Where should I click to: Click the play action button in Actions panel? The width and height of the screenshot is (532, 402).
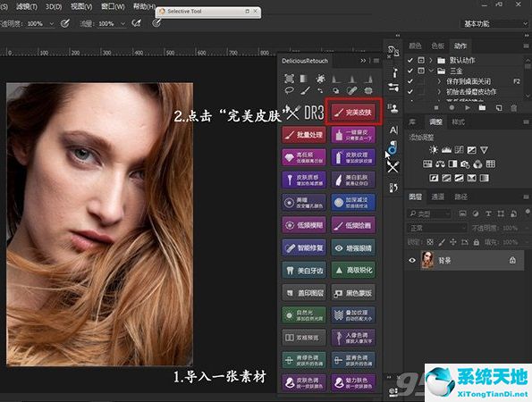click(x=468, y=108)
